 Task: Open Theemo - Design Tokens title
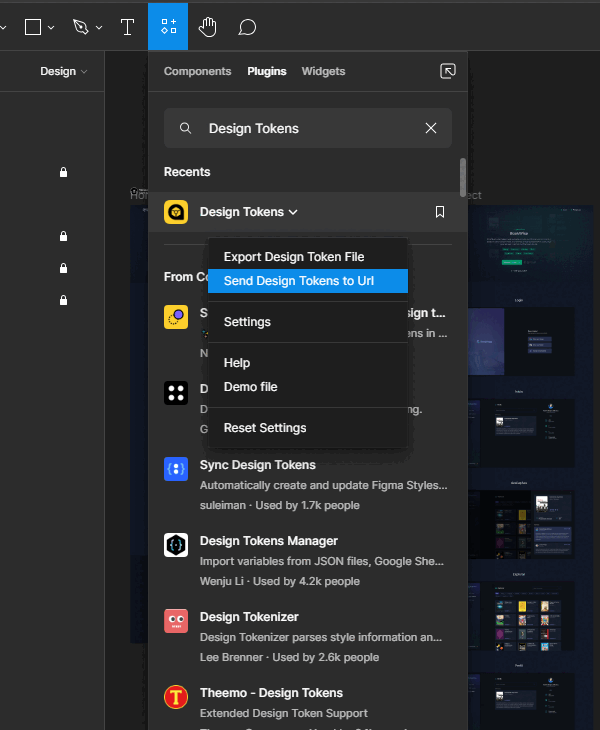pyautogui.click(x=271, y=693)
